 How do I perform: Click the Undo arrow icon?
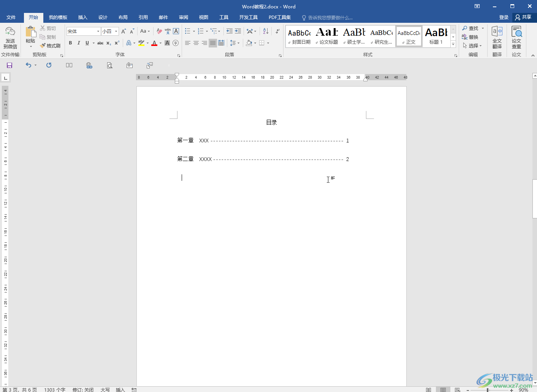click(29, 65)
